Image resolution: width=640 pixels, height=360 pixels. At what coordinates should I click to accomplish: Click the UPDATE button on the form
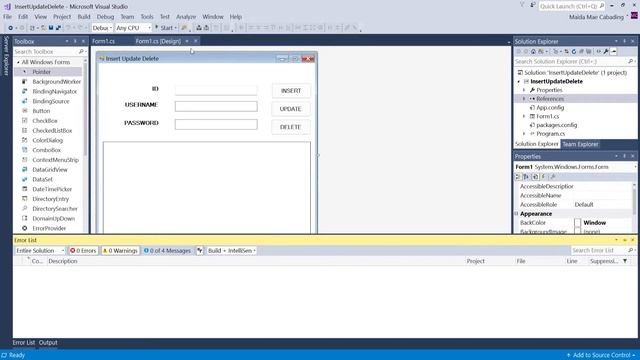(291, 109)
